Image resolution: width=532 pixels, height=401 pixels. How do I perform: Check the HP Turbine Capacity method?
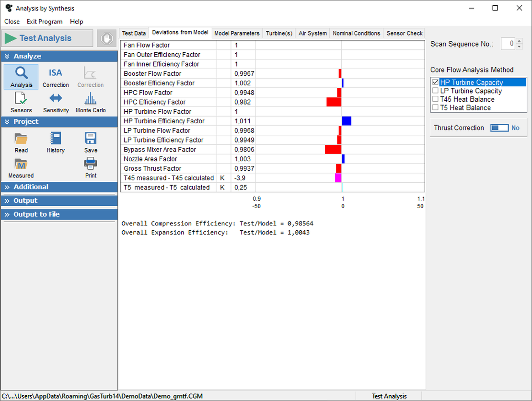point(435,82)
